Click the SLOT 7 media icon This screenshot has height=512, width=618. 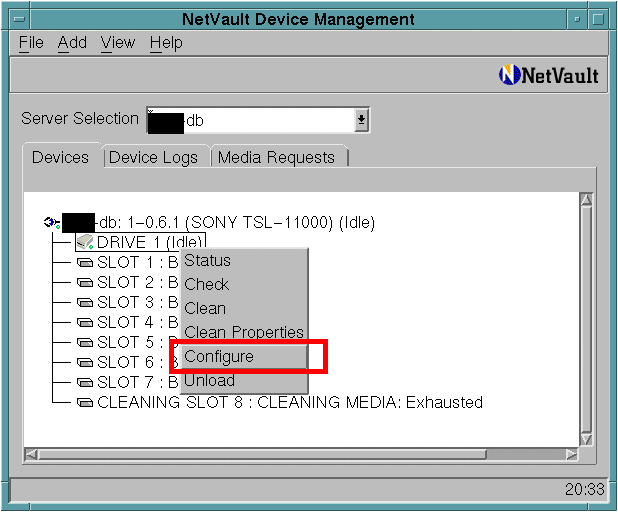point(84,383)
